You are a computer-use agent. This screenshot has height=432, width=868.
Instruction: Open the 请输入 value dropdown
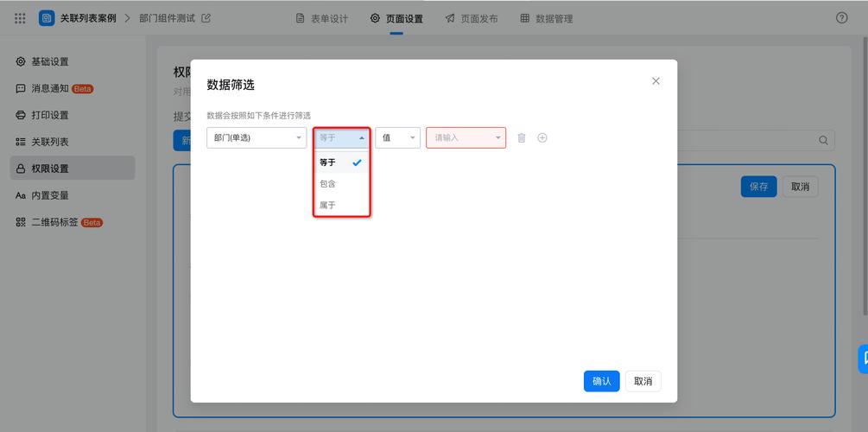click(466, 138)
